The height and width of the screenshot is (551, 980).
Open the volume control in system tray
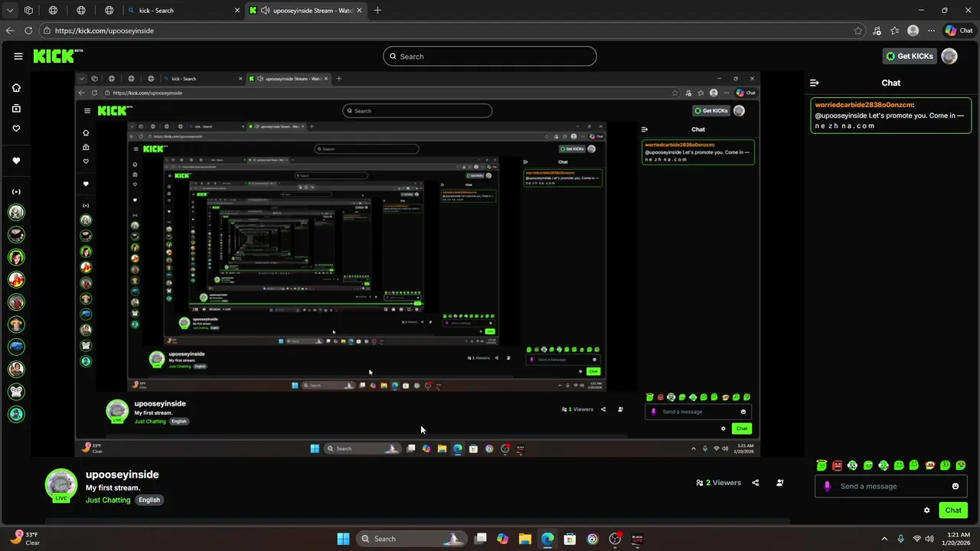point(929,539)
